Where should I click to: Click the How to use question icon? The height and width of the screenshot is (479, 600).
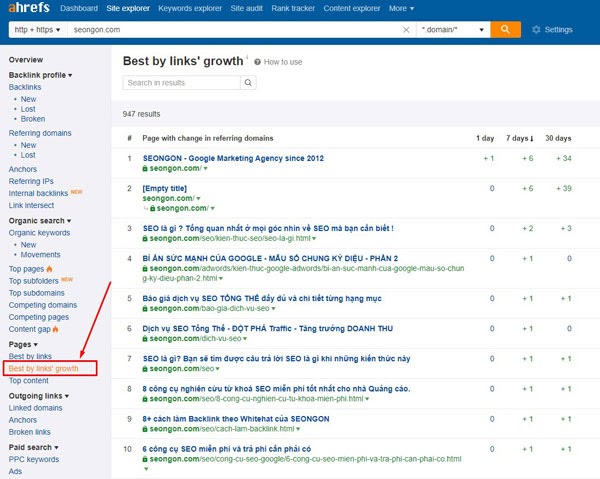tap(258, 62)
